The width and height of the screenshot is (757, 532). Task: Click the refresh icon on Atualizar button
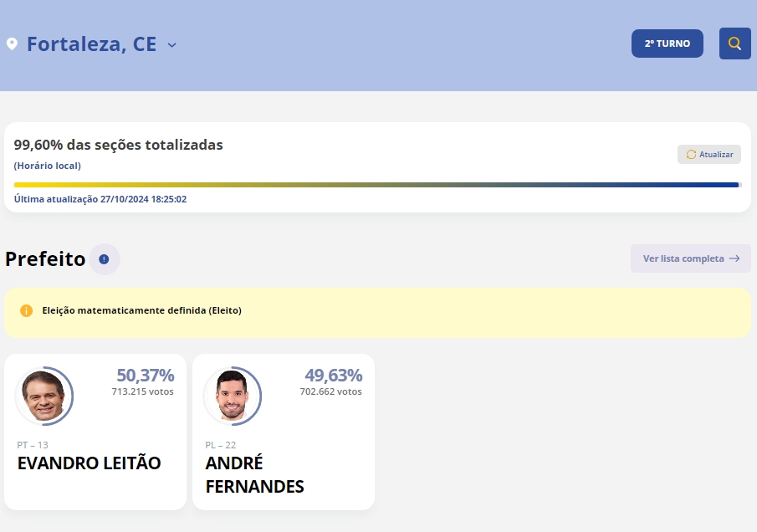690,154
